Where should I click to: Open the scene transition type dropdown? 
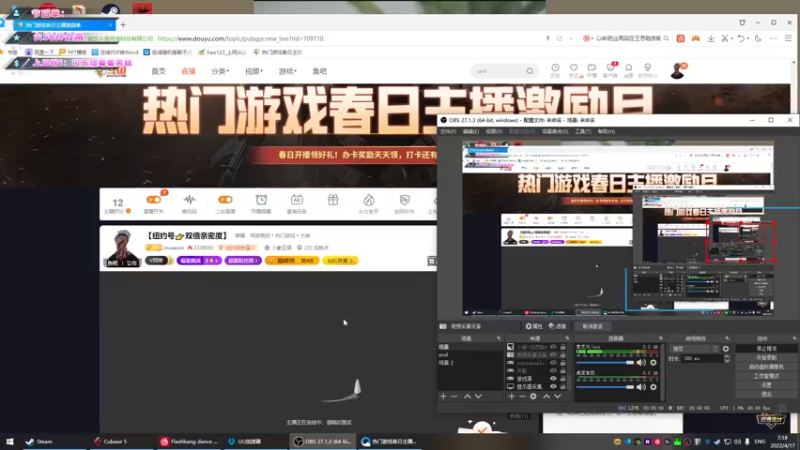click(x=694, y=349)
